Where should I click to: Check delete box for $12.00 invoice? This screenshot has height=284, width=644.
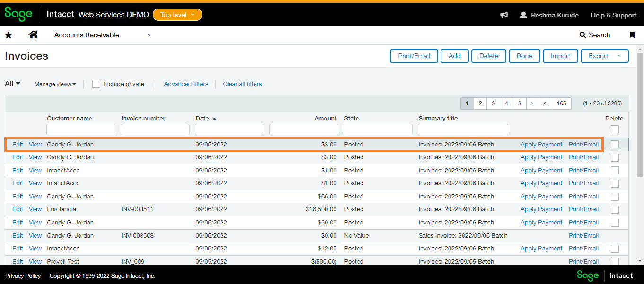[615, 249]
